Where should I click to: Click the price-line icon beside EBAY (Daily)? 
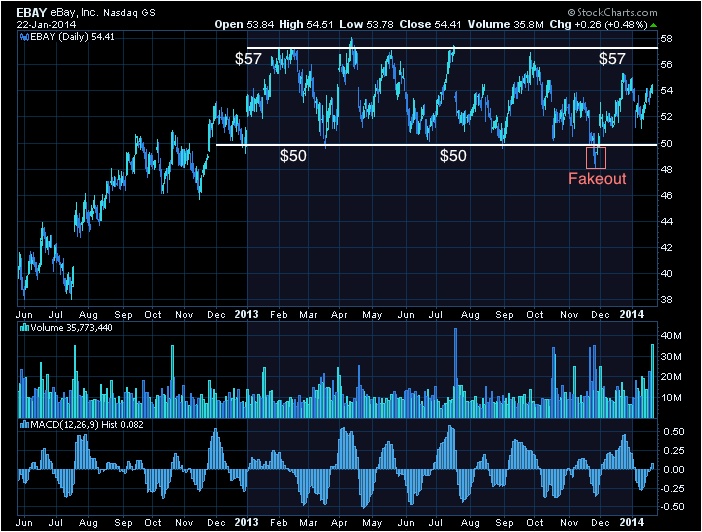pos(25,37)
